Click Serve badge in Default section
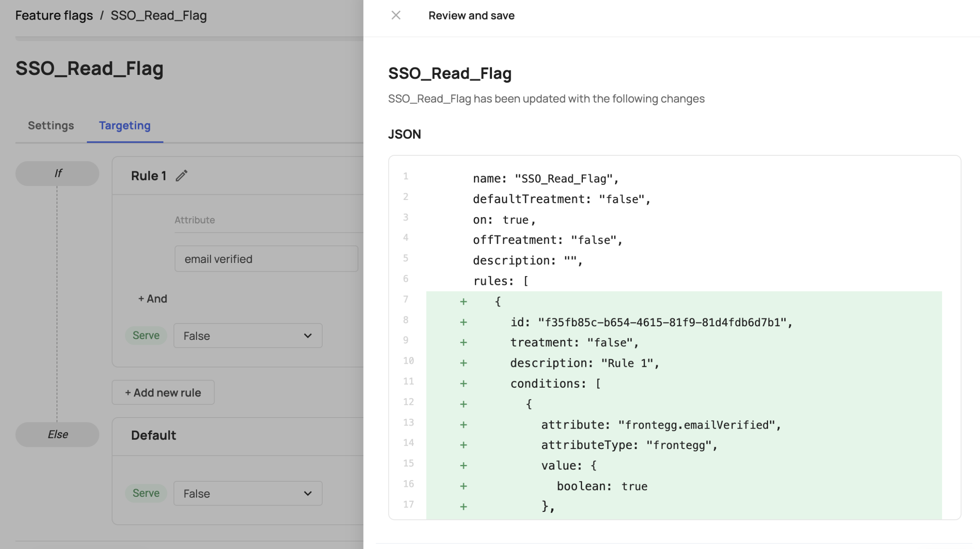 pyautogui.click(x=146, y=493)
